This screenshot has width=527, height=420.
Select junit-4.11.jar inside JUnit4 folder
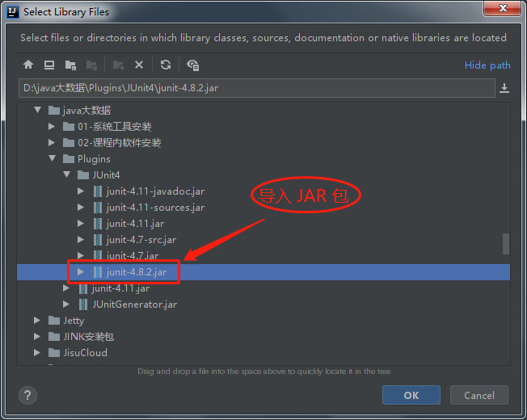coord(135,224)
